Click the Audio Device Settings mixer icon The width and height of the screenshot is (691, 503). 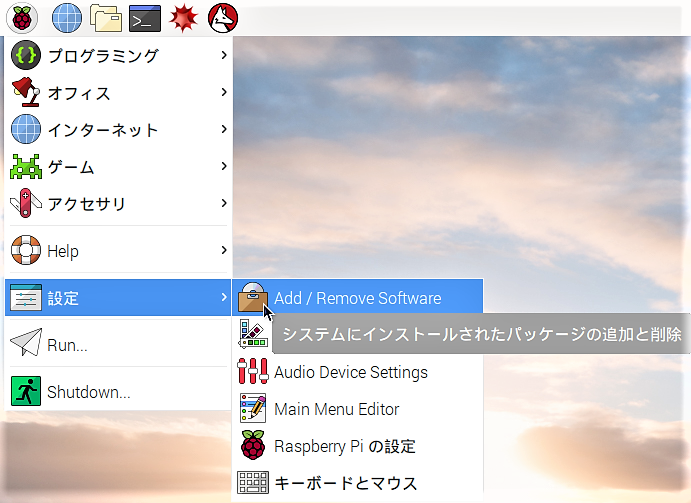[x=253, y=371]
